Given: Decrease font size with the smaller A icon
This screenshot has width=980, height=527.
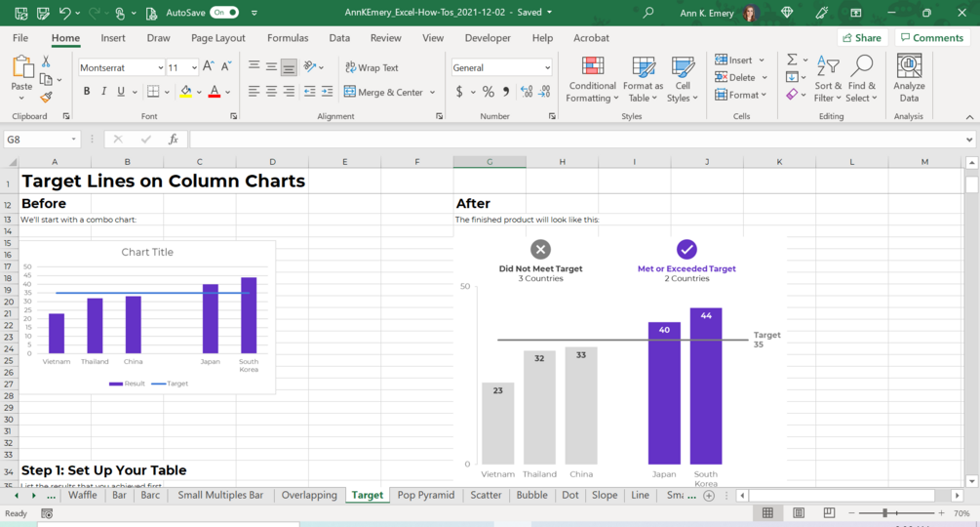Looking at the screenshot, I should click(x=226, y=67).
